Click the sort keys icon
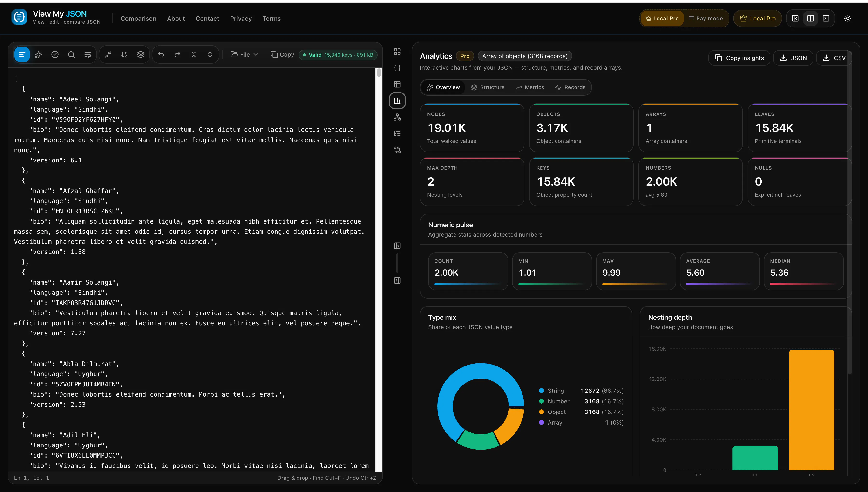The width and height of the screenshot is (868, 492). [124, 54]
